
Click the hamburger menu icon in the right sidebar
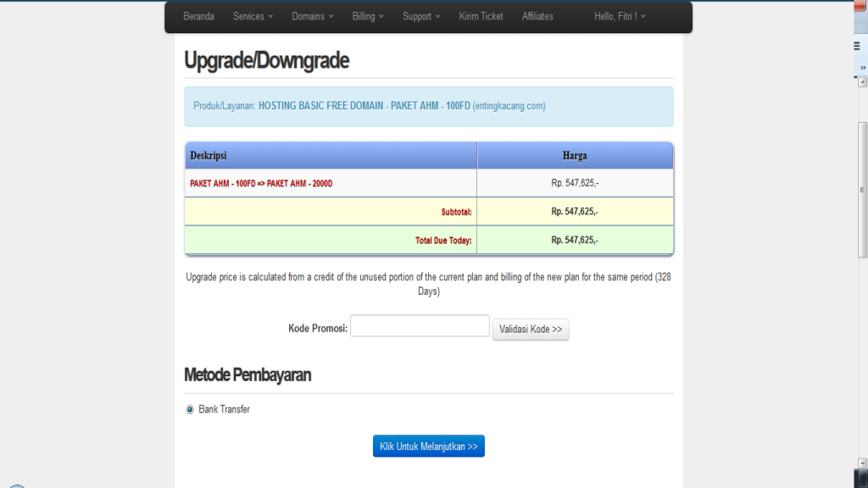point(856,45)
